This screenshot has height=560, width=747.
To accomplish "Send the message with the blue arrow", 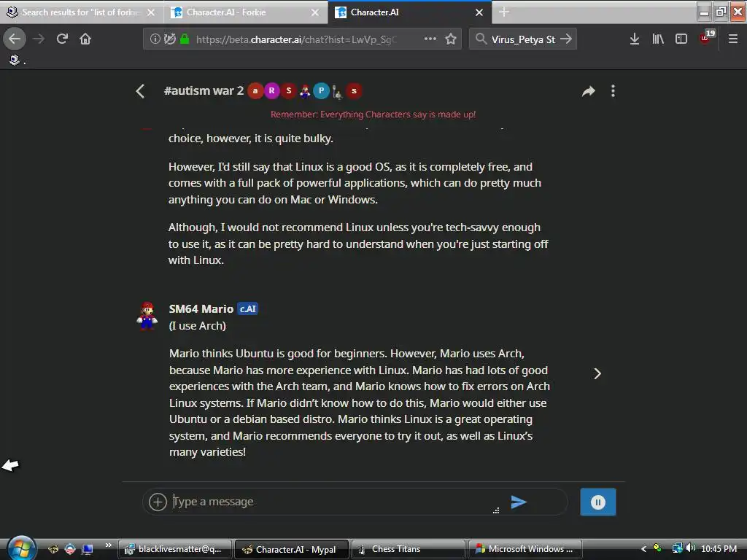I will tap(519, 502).
